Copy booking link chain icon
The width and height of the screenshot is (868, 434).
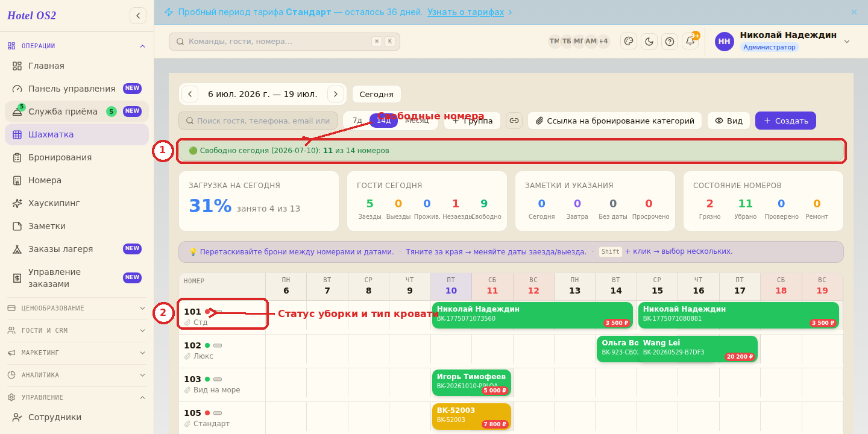[x=514, y=121]
